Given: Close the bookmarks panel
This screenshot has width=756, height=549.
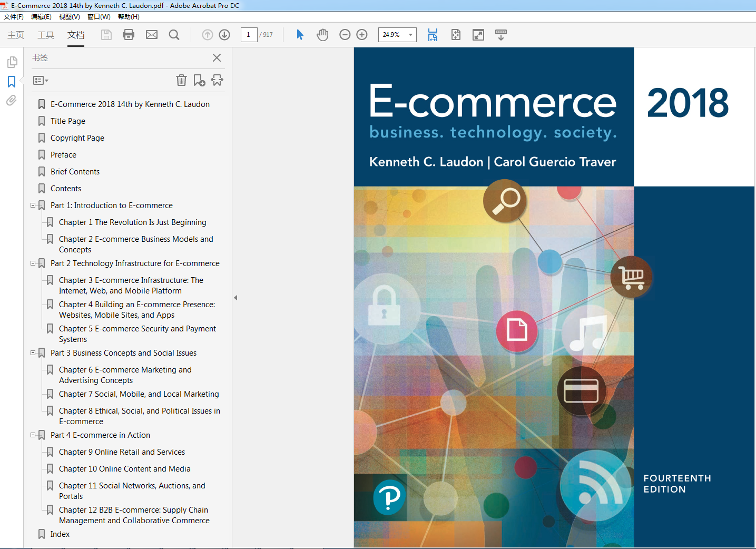Looking at the screenshot, I should [217, 58].
